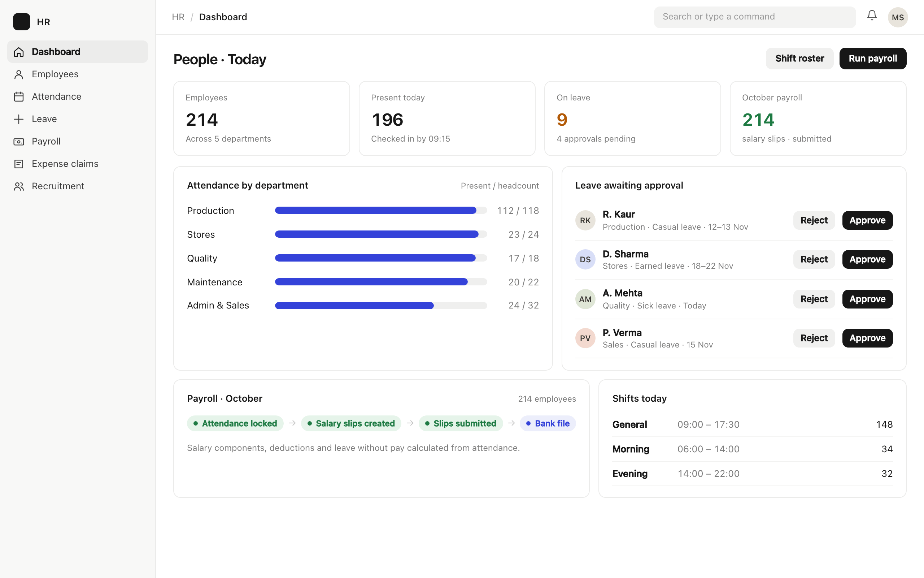Click the Morning shift row
Image resolution: width=924 pixels, height=578 pixels.
tap(753, 449)
